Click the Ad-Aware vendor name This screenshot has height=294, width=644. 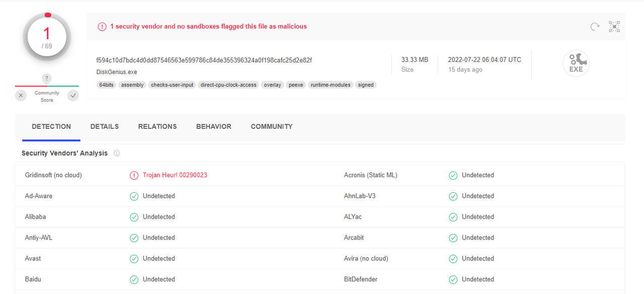click(39, 196)
